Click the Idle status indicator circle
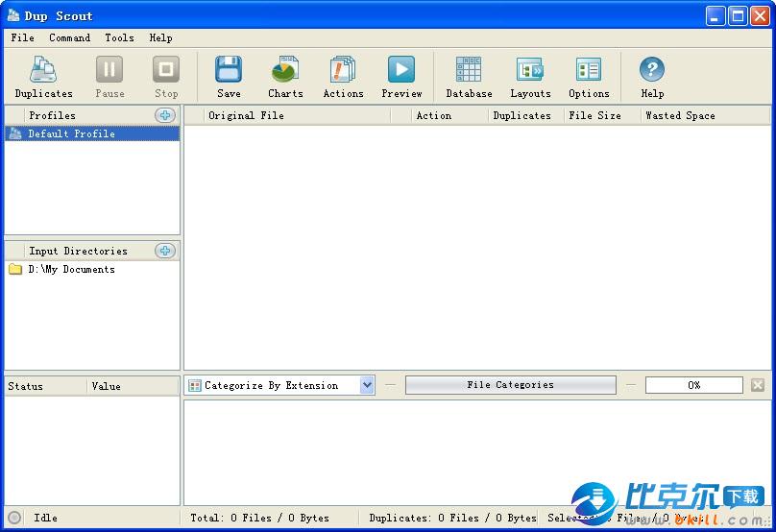This screenshot has height=532, width=776. click(x=14, y=518)
